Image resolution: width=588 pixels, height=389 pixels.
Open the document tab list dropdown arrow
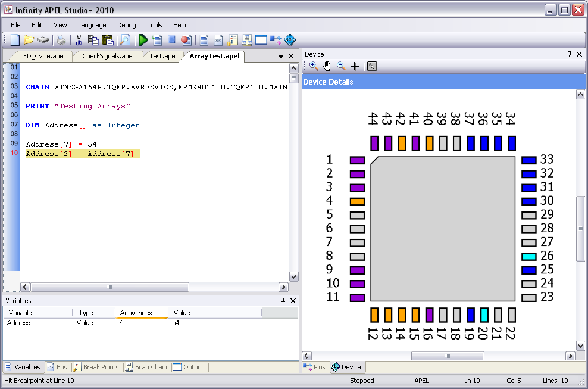point(281,57)
